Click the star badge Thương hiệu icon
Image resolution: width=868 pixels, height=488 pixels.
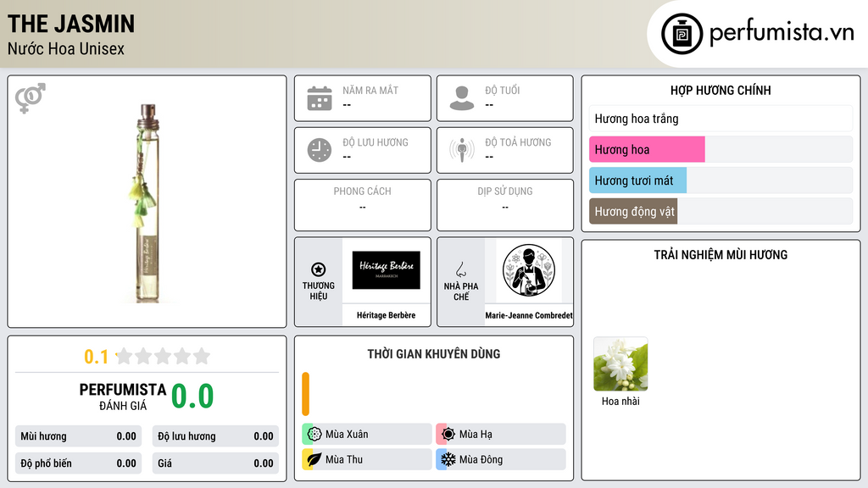pyautogui.click(x=319, y=269)
